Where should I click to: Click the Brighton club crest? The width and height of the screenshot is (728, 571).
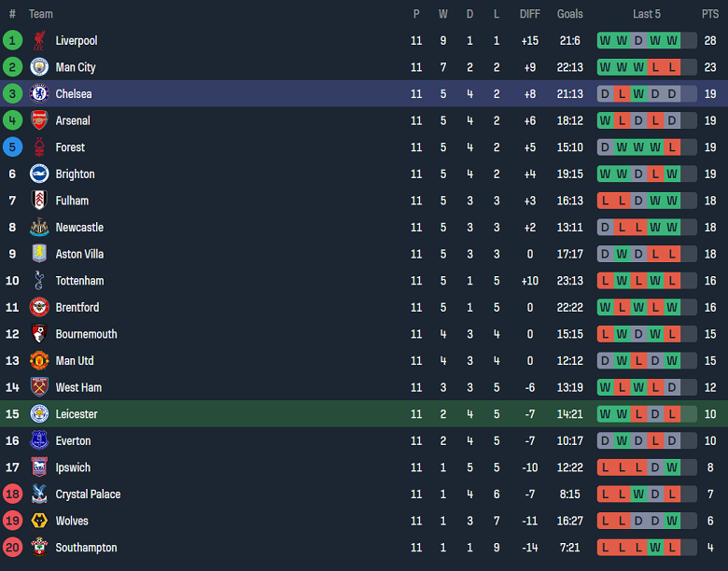point(39,174)
